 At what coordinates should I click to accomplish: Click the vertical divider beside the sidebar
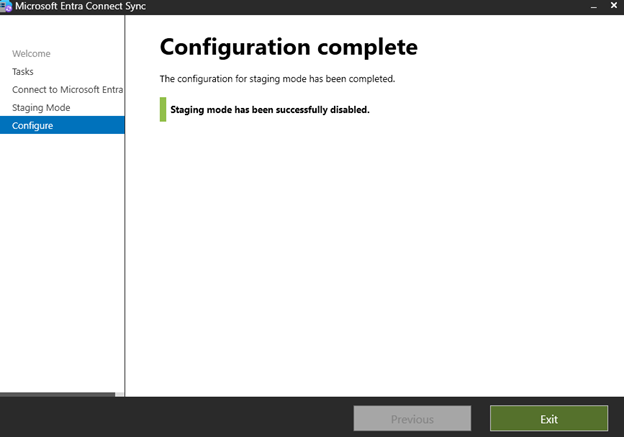125,250
